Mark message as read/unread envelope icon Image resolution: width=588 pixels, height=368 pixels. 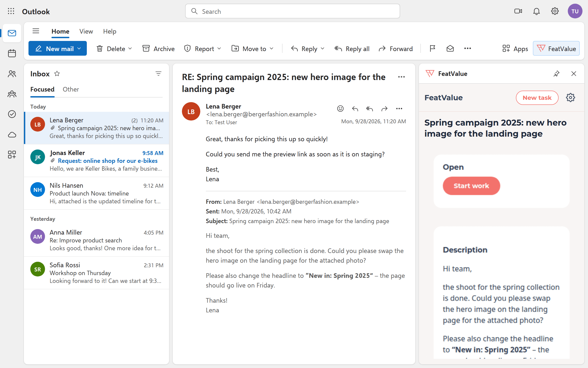[450, 49]
